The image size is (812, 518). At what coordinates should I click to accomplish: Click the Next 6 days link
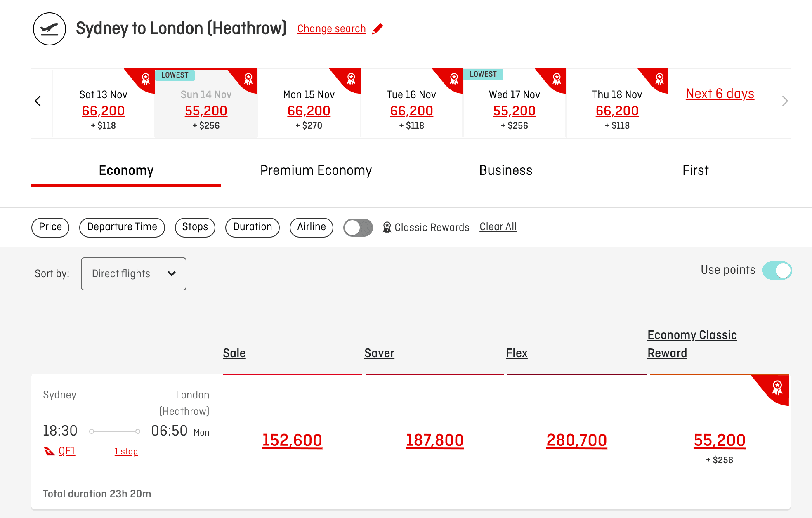click(x=720, y=94)
